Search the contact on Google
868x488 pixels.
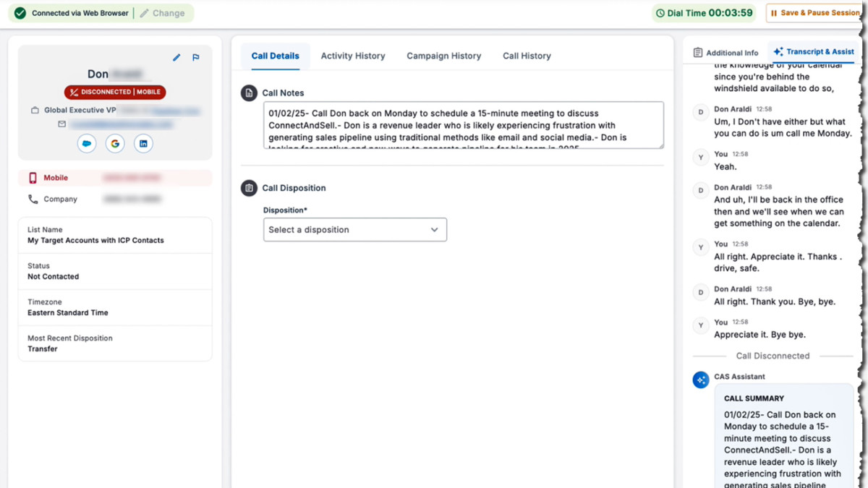pos(115,144)
